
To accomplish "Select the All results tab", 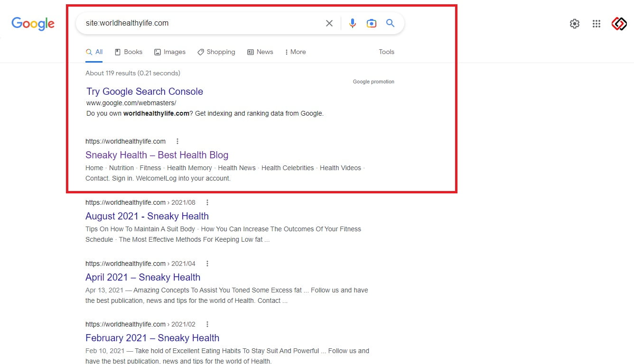I will 94,52.
